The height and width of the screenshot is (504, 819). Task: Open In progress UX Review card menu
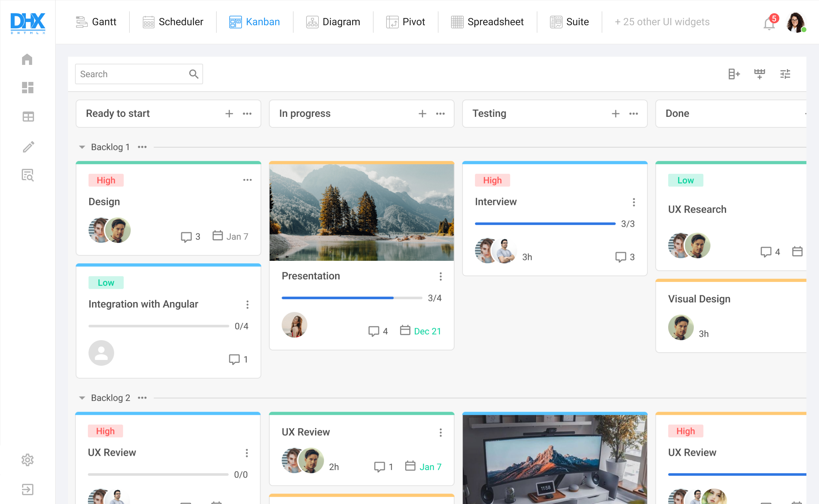click(441, 433)
